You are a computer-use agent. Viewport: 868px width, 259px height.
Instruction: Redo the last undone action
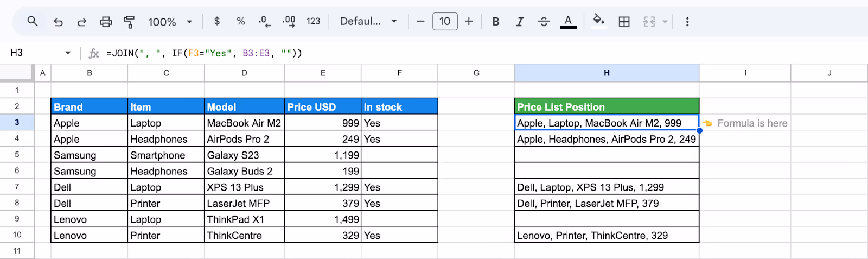[x=82, y=22]
